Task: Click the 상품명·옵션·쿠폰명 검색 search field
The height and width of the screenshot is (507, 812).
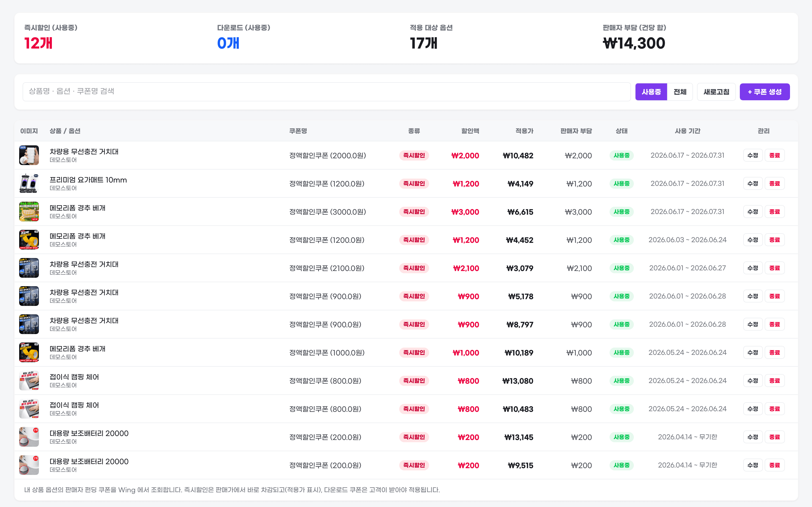Action: (326, 92)
